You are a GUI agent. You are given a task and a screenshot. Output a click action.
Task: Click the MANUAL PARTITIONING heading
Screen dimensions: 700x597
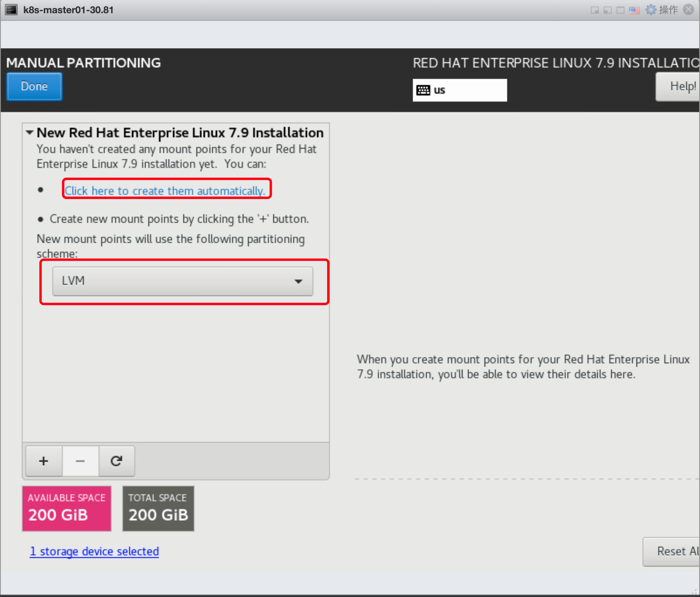coord(83,63)
